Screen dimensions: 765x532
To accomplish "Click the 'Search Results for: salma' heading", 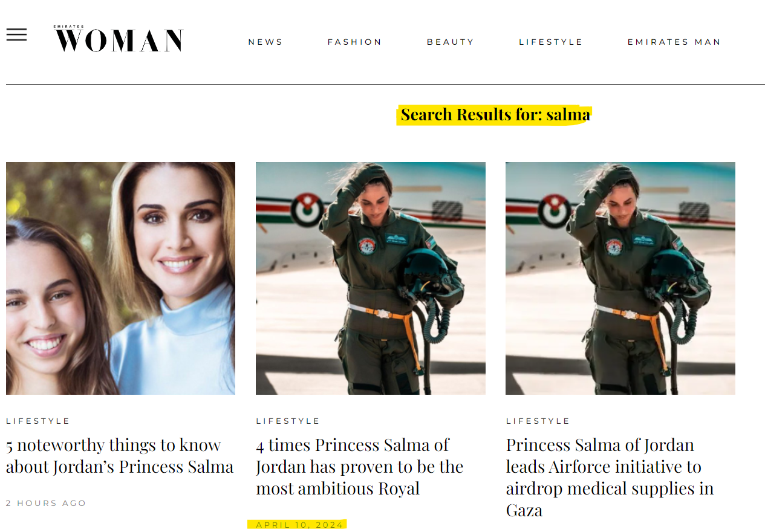I will click(495, 114).
